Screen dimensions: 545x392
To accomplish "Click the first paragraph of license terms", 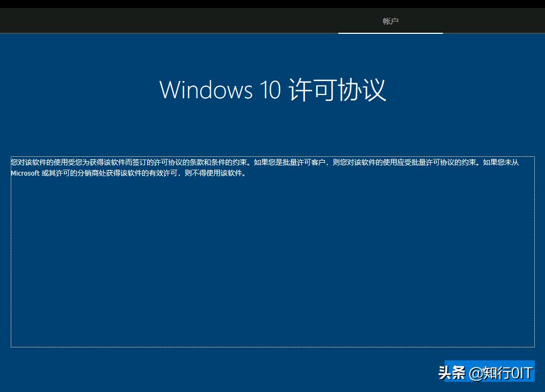I will (263, 162).
